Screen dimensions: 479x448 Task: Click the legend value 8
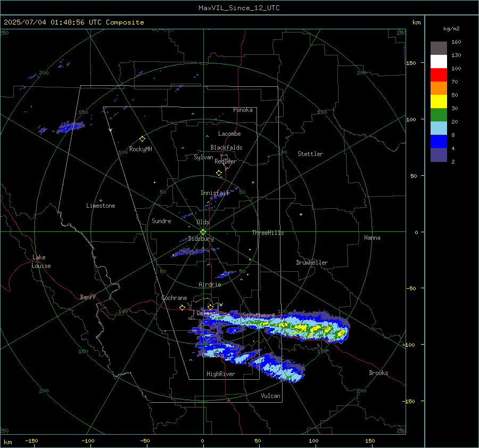(x=453, y=135)
